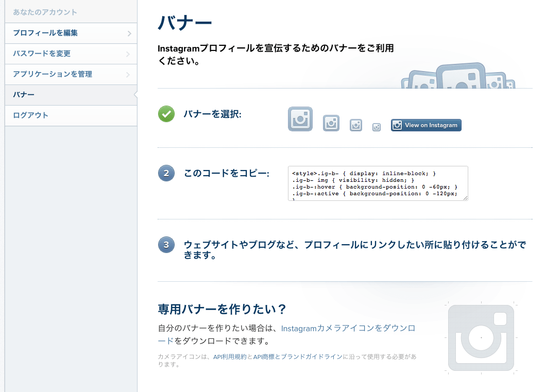This screenshot has width=545, height=392.
Task: Select the largest Instagram camera banner icon
Action: point(300,119)
